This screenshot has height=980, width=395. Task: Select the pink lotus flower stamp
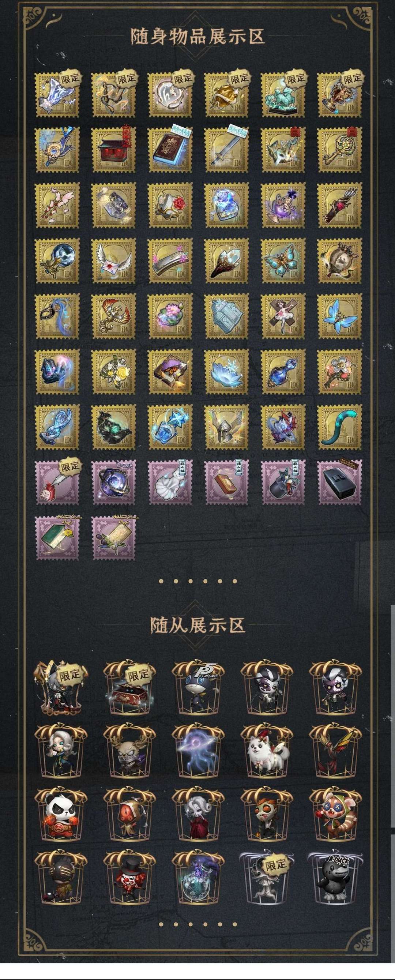pyautogui.click(x=170, y=316)
